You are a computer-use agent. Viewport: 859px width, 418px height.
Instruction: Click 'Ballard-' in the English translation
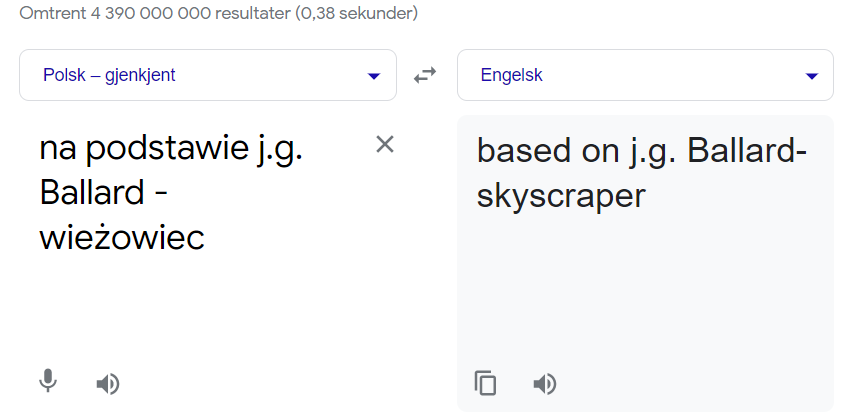(x=747, y=150)
